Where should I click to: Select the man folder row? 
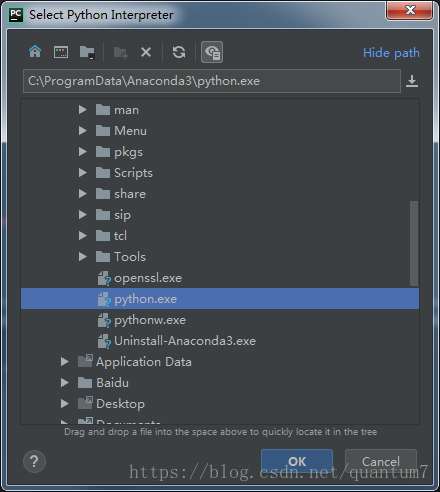(220, 110)
